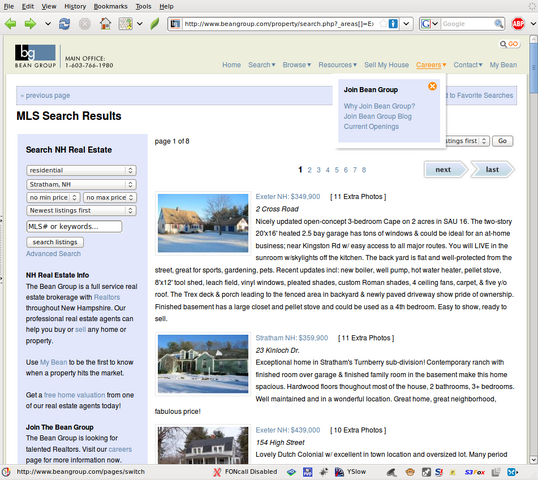This screenshot has height=480, width=538.
Task: Open the Current Openings link
Action: coord(371,127)
